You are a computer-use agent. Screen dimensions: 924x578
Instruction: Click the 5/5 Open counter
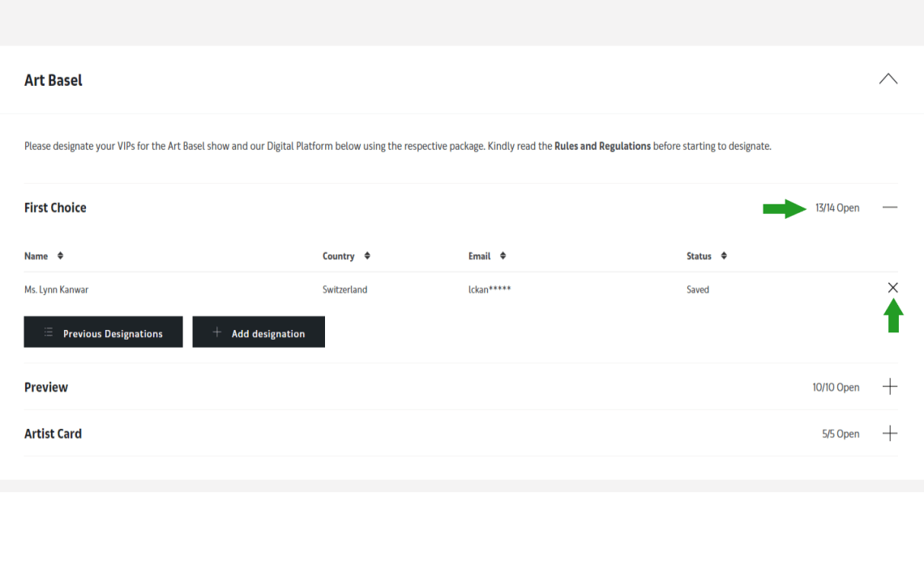point(841,434)
